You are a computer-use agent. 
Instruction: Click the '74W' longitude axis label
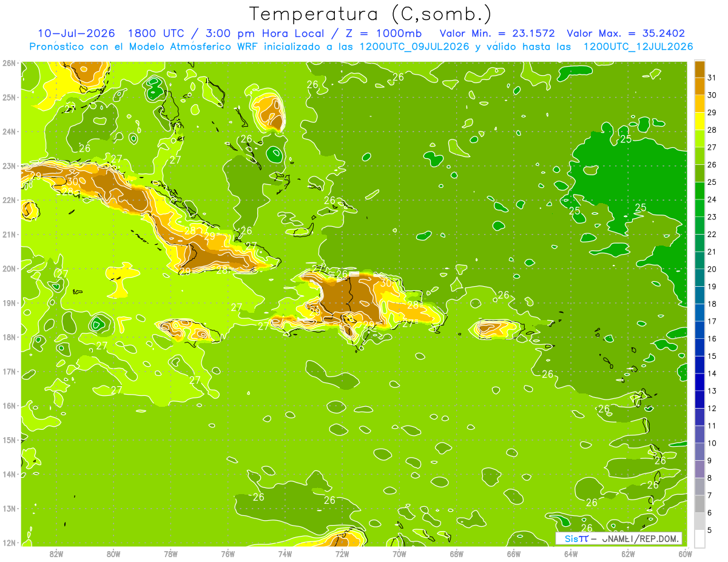point(285,553)
